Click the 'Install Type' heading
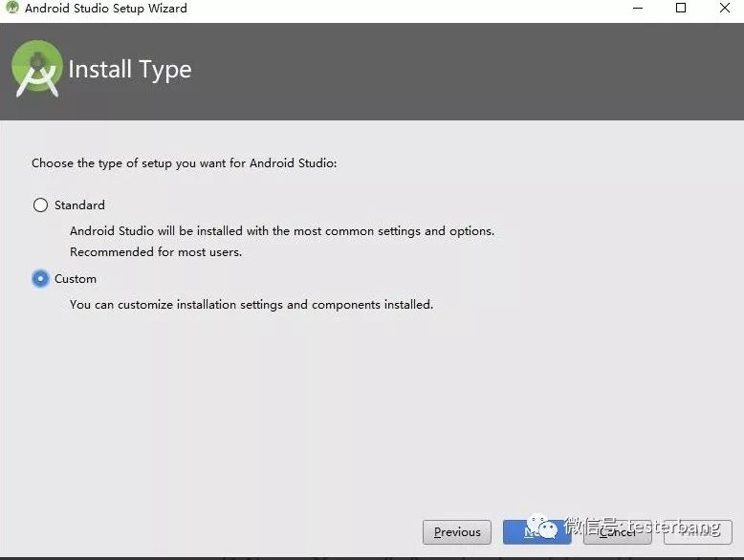 (130, 70)
